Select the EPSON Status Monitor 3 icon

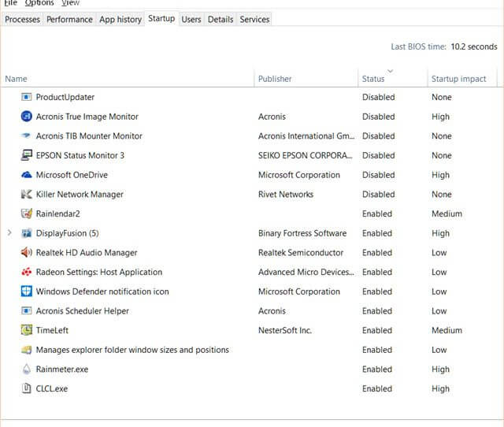(26, 155)
